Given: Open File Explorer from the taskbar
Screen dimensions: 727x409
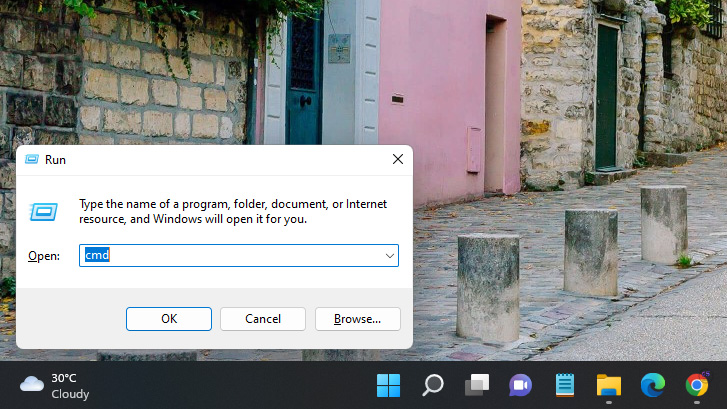Looking at the screenshot, I should point(609,385).
